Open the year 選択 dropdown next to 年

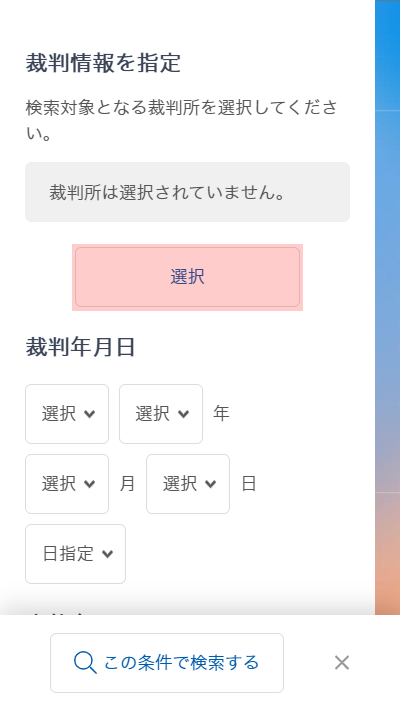161,414
